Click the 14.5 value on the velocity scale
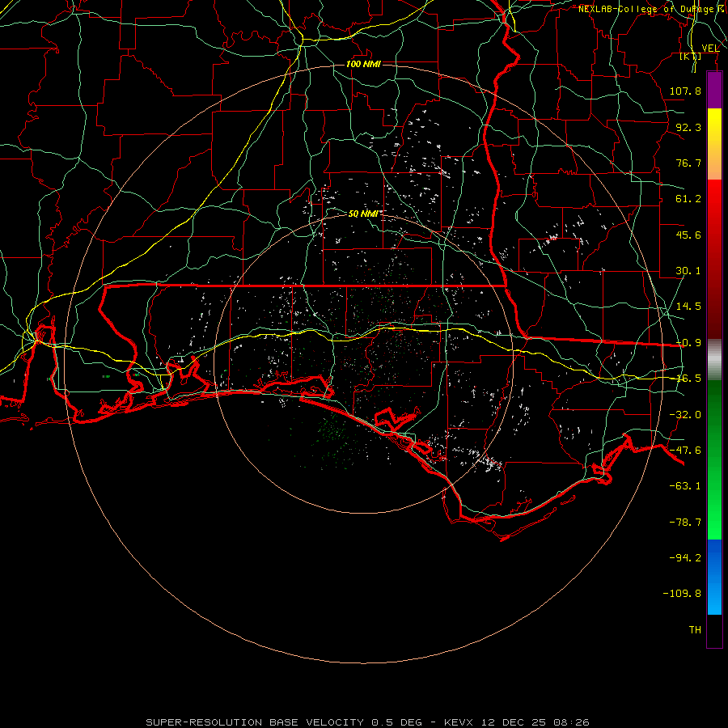Image resolution: width=728 pixels, height=728 pixels. [x=688, y=307]
